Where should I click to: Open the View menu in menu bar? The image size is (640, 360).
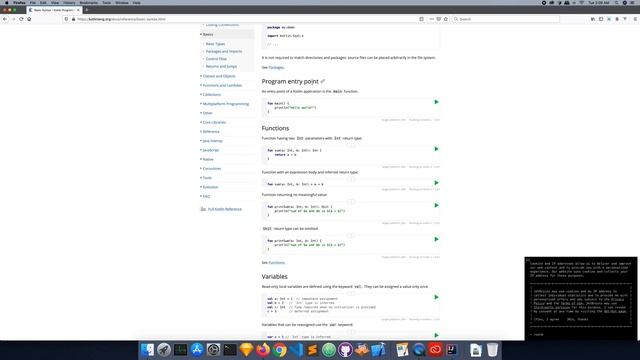click(55, 2)
